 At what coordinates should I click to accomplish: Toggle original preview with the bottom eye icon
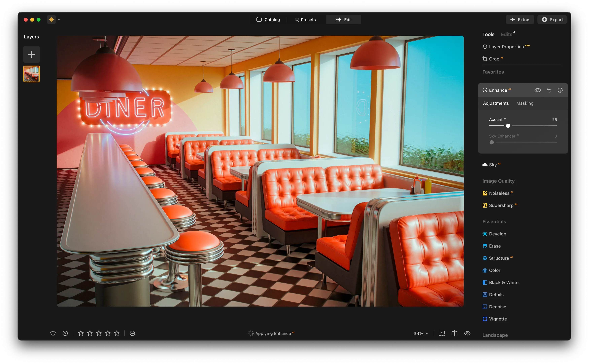tap(467, 333)
